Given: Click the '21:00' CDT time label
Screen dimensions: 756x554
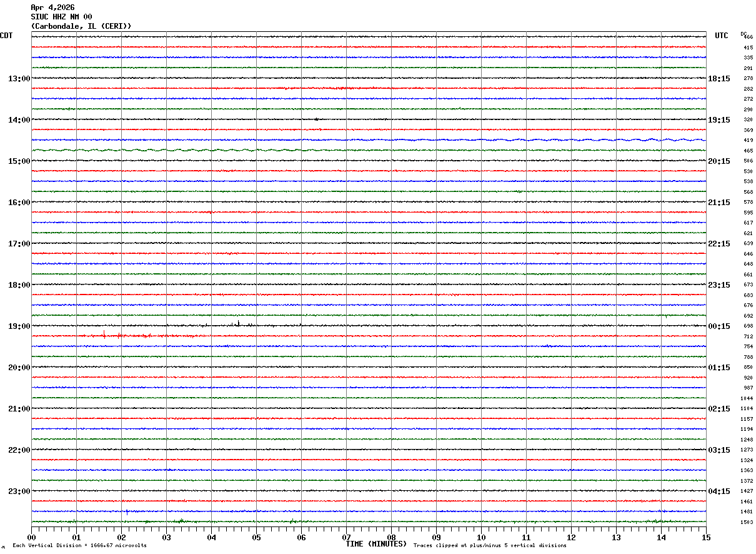Looking at the screenshot, I should coord(19,409).
